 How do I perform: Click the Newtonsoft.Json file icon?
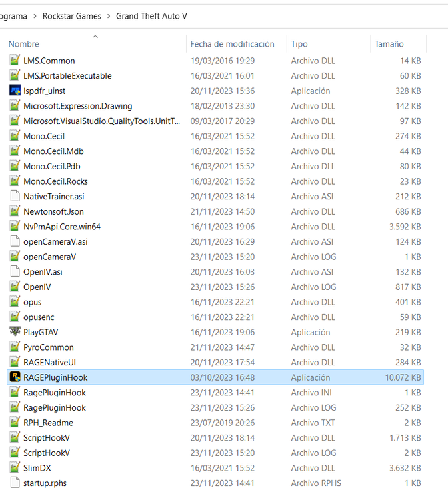point(15,211)
